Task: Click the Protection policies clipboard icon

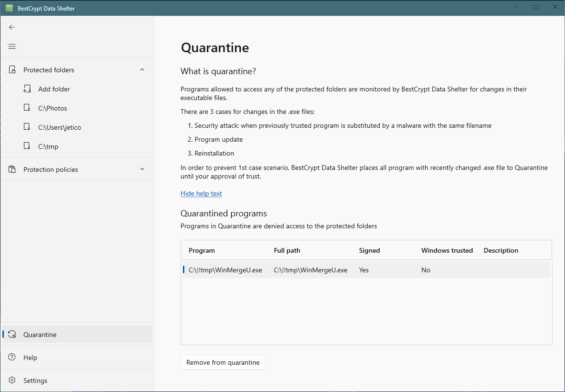Action: (12, 169)
